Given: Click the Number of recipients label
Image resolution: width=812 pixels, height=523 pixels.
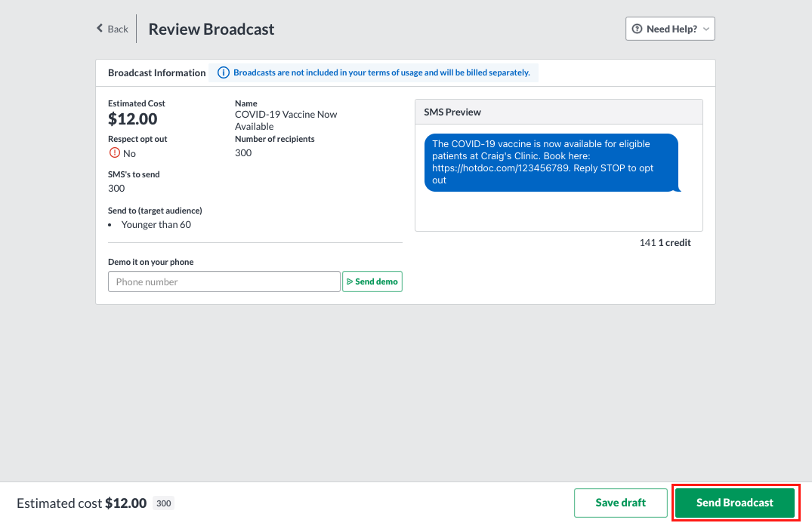Looking at the screenshot, I should (x=275, y=139).
